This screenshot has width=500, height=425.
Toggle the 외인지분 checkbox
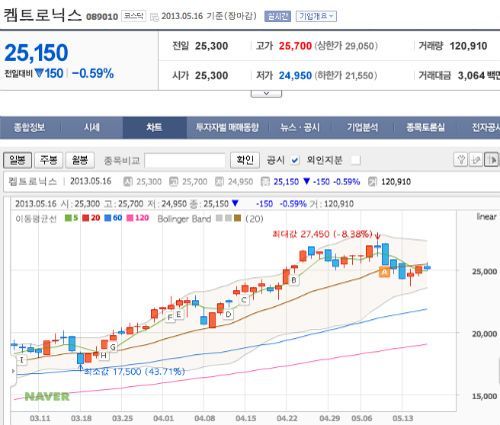click(356, 160)
